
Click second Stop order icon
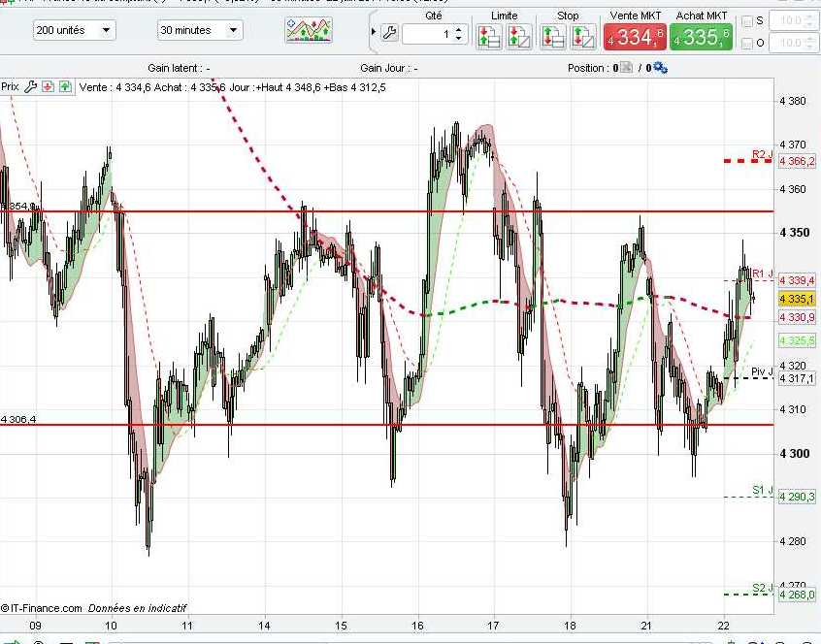pos(583,37)
